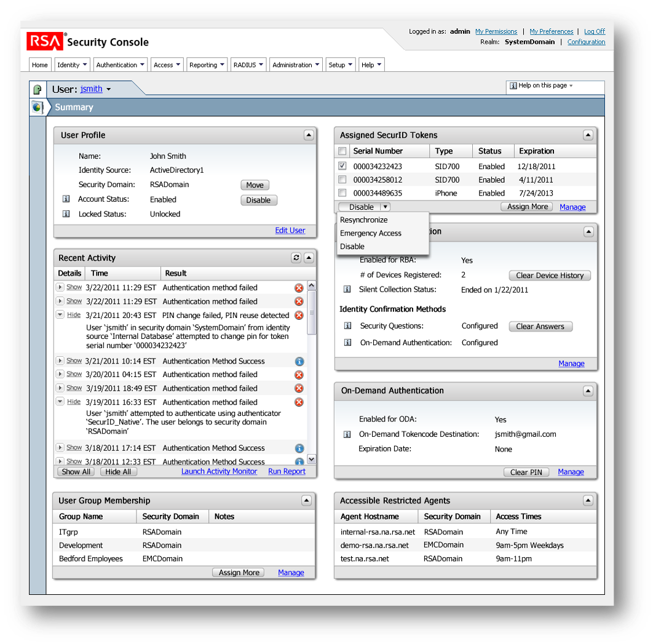The width and height of the screenshot is (653, 644).
Task: Click error icon for PIN change failed entry
Action: [299, 316]
